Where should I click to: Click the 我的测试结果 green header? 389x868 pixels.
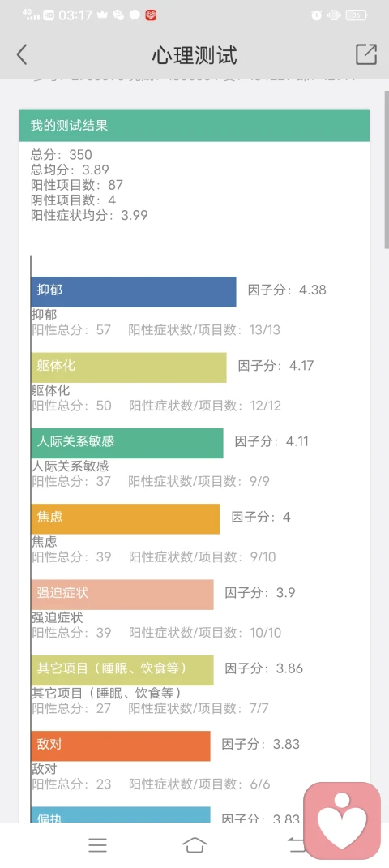pos(194,125)
